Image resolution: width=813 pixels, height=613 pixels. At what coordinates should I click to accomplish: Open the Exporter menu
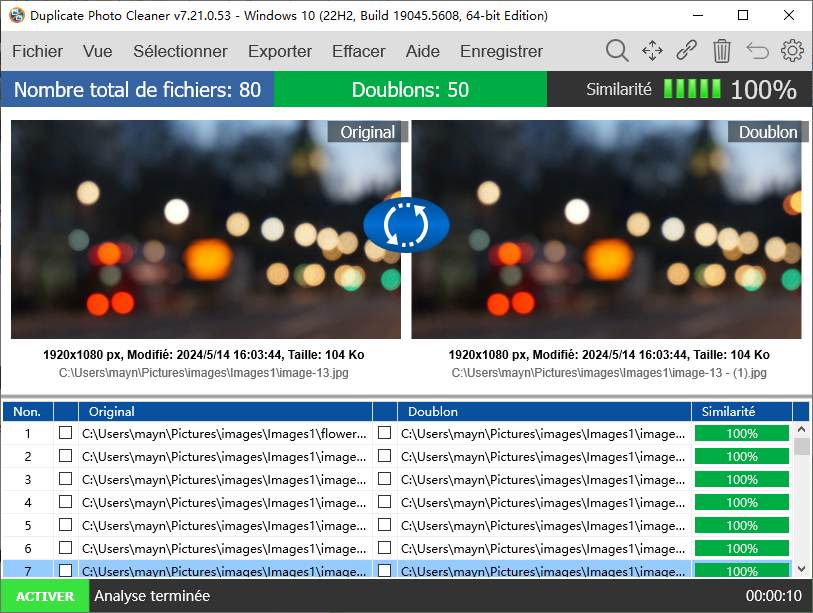[x=279, y=51]
